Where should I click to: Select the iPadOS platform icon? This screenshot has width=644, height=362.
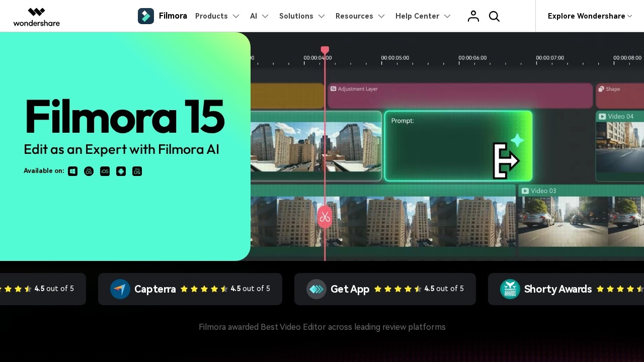[137, 171]
